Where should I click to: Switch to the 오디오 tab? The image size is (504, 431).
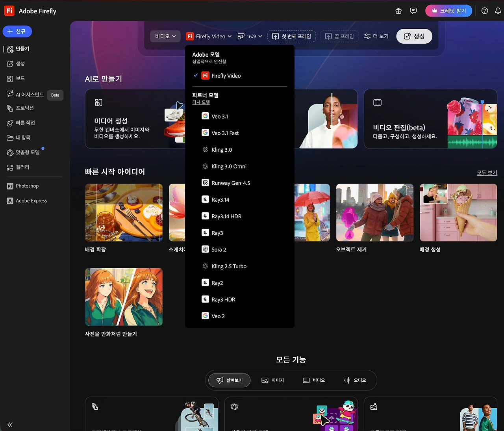[355, 380]
